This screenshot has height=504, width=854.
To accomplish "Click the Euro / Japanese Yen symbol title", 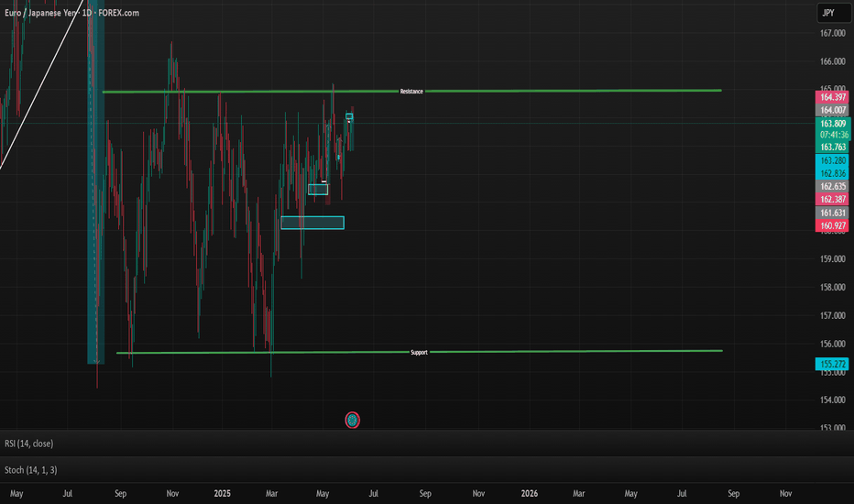I will [40, 13].
